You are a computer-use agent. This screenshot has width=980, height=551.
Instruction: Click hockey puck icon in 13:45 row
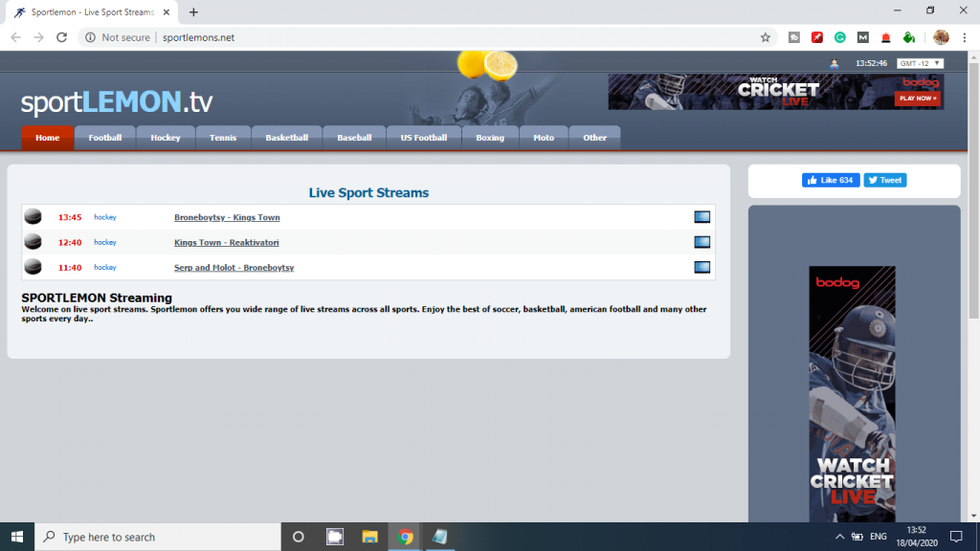click(33, 217)
